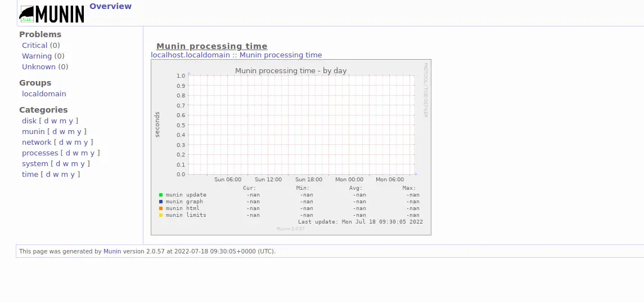The image size is (644, 303).
Task: Open yearly view for system category
Action: 83,164
